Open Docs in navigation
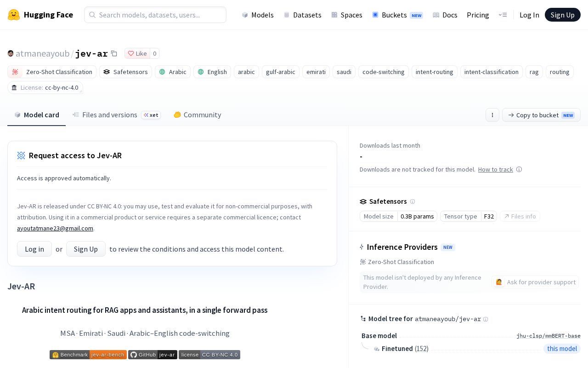This screenshot has width=588, height=368. click(445, 15)
